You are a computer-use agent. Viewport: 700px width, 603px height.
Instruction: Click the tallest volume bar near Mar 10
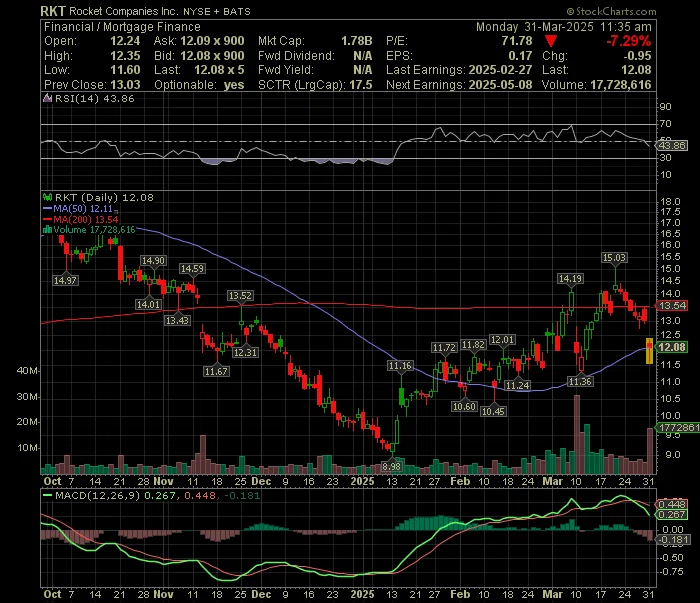pos(577,434)
